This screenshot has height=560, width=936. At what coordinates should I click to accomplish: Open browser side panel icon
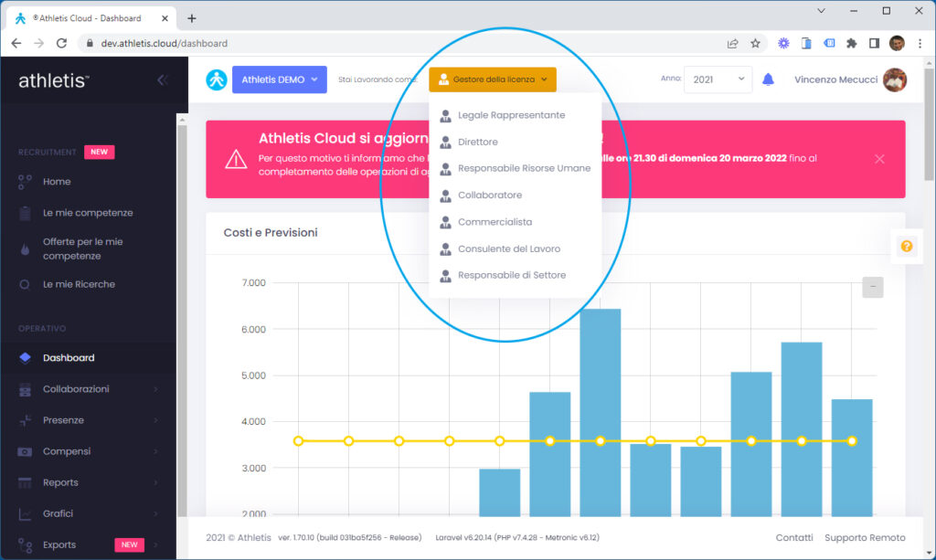(874, 43)
